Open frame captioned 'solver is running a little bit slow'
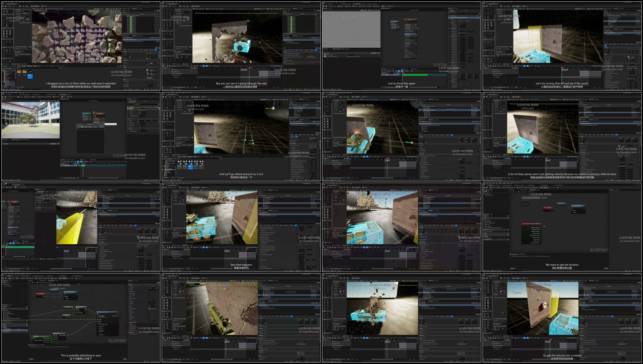The width and height of the screenshot is (643, 364). (562, 137)
